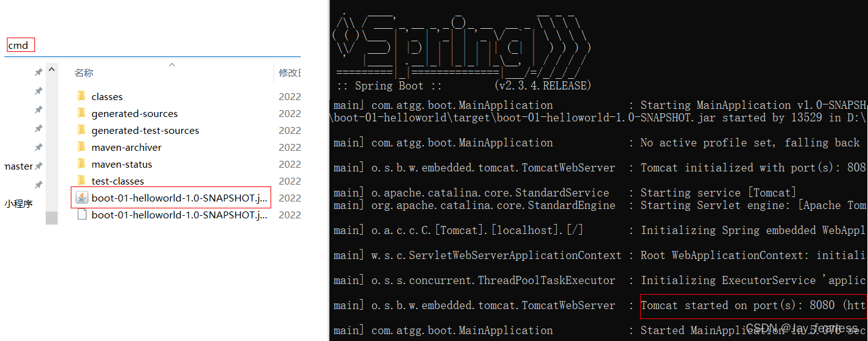
Task: Select the maven-status name text
Action: [x=121, y=164]
